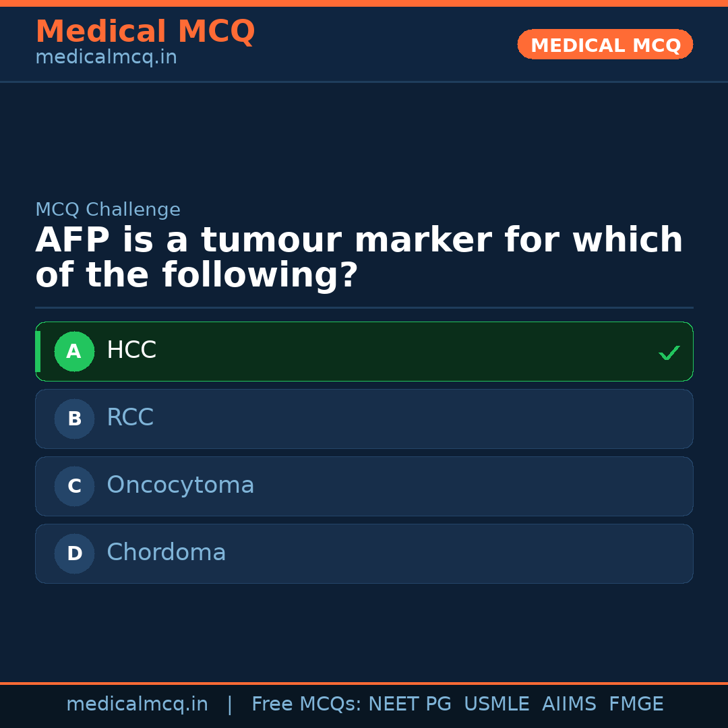Click FMGE in the footer
Image resolution: width=728 pixels, height=728 pixels.
[636, 704]
